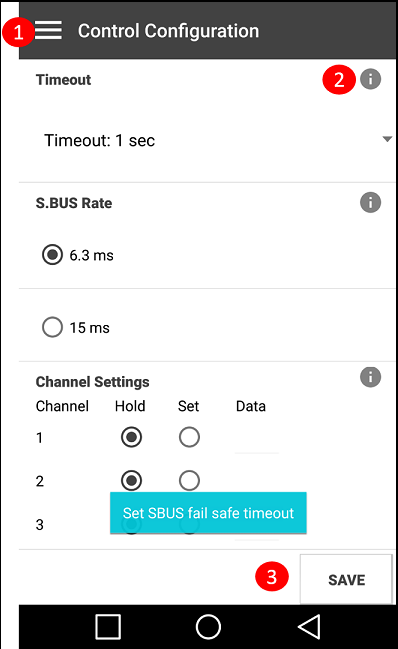Image resolution: width=398 pixels, height=649 pixels.
Task: Choose Set for channel 1
Action: click(189, 437)
